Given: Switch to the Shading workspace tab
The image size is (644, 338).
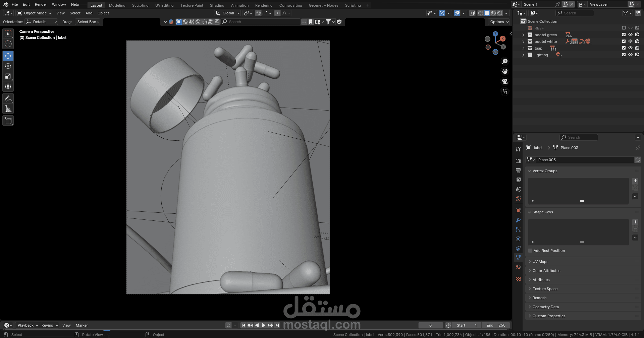Looking at the screenshot, I should coord(217,5).
